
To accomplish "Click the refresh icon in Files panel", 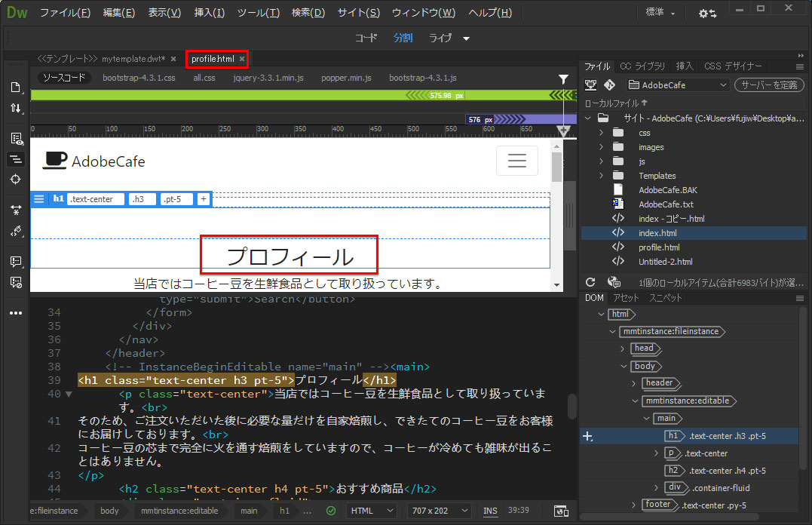I will click(x=590, y=281).
